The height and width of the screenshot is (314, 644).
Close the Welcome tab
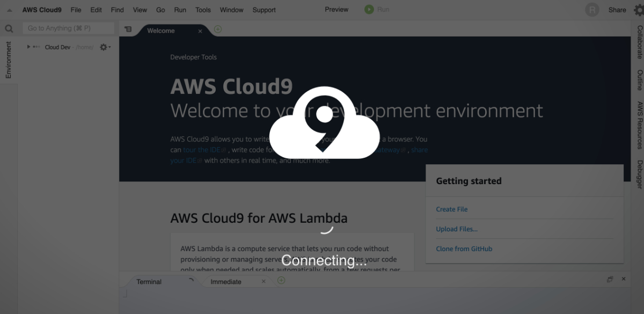click(x=200, y=31)
